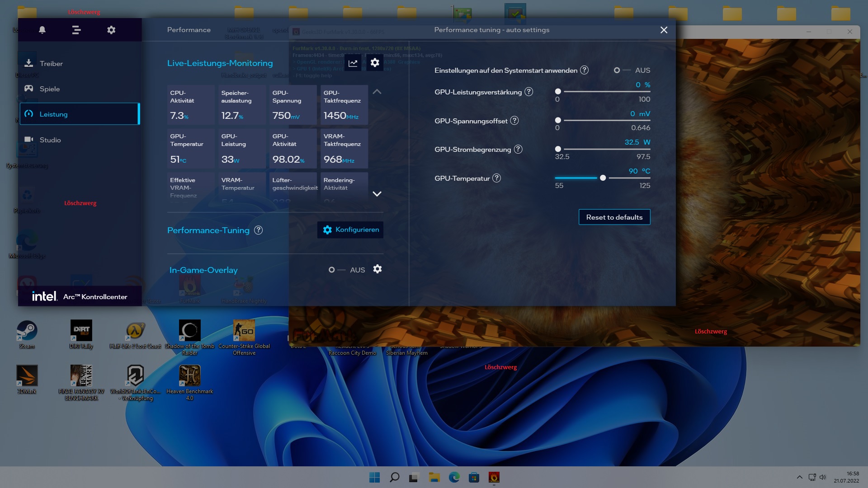
Task: Open the list menu icon in sidebar header
Action: click(76, 30)
